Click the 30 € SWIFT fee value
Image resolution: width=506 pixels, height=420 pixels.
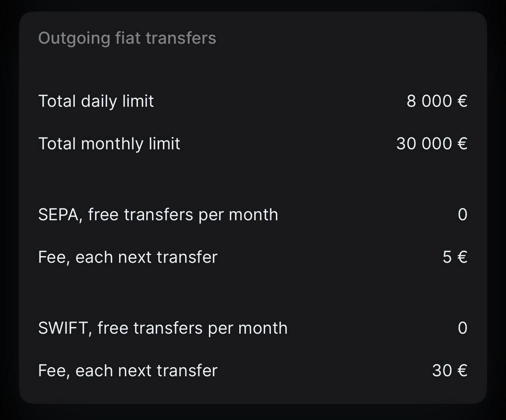coord(450,371)
